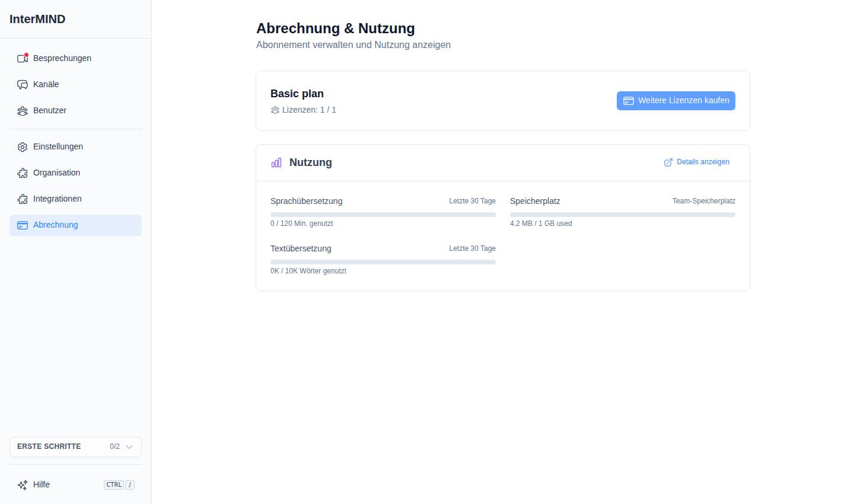The image size is (854, 504).
Task: Click the Benutzer people icon
Action: 23,110
